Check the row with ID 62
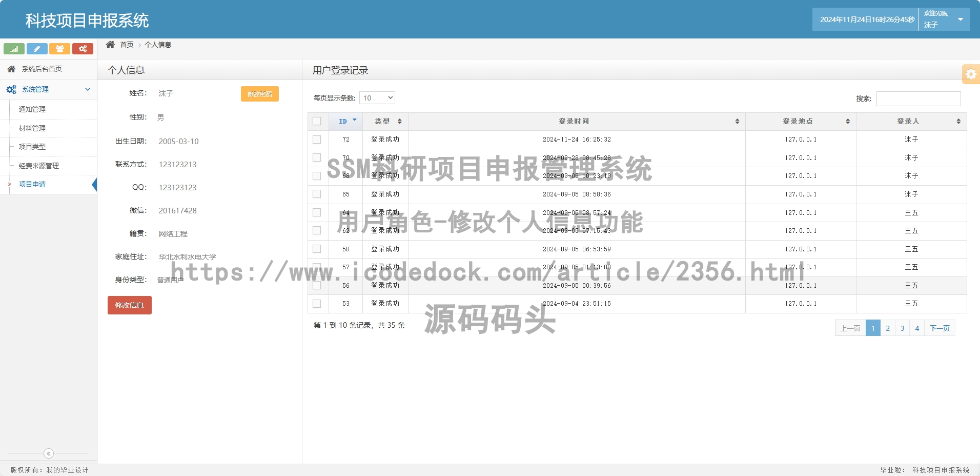The image size is (980, 476). pyautogui.click(x=317, y=231)
